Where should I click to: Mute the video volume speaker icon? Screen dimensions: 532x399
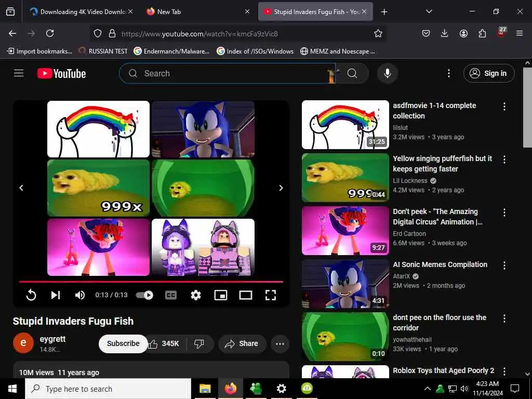pos(79,295)
